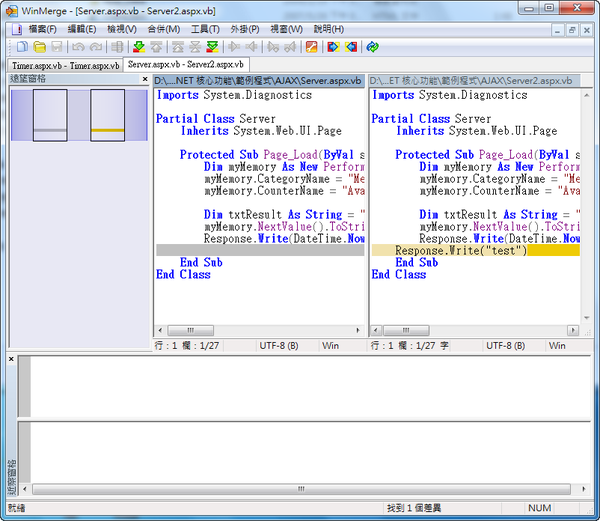Viewport: 600px width, 521px height.
Task: Click right pane vertical scroll up arrow
Action: point(587,94)
